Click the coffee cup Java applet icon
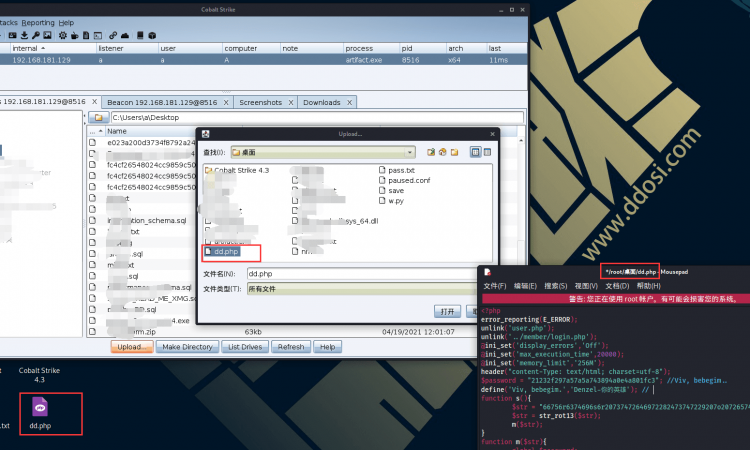 [75, 35]
